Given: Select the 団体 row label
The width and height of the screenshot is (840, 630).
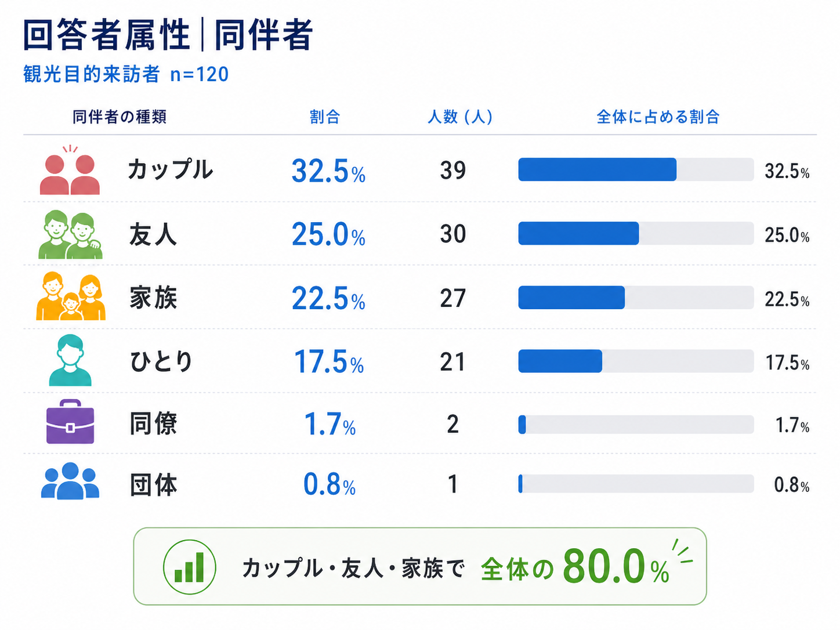Looking at the screenshot, I should [x=153, y=484].
